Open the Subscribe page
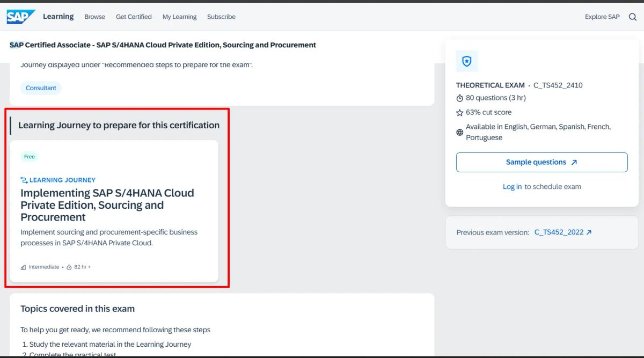The width and height of the screenshot is (644, 358). pos(221,17)
